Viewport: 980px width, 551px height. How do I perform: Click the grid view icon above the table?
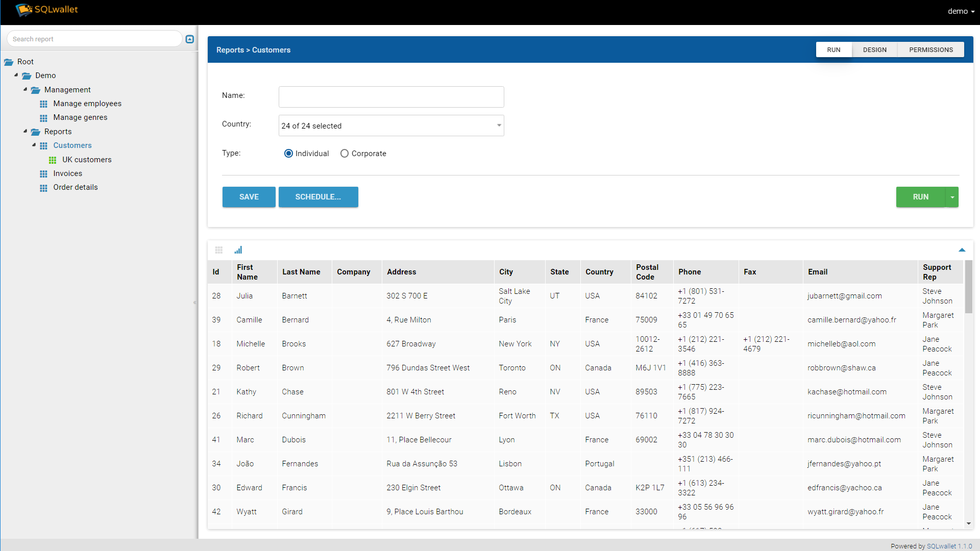pos(219,250)
